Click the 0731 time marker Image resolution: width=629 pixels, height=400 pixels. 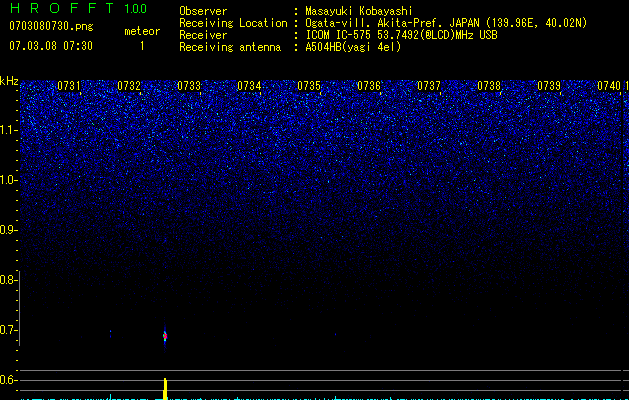pos(69,86)
